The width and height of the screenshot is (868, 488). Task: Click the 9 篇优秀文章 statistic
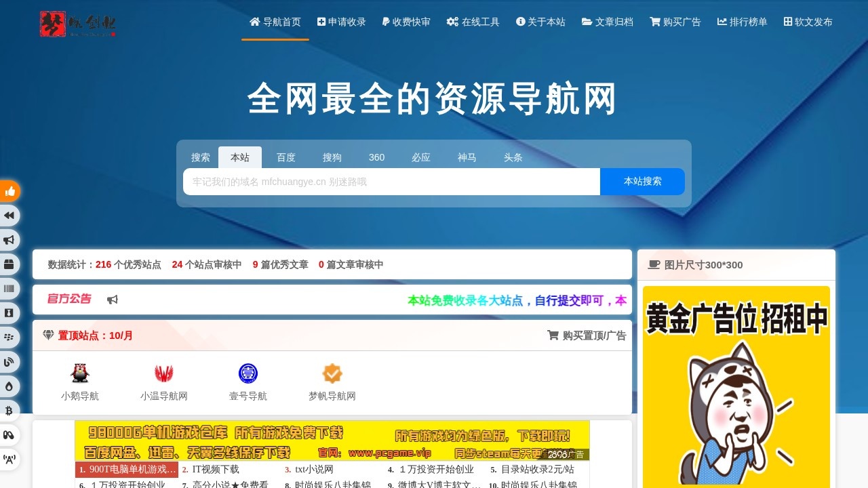tap(281, 264)
